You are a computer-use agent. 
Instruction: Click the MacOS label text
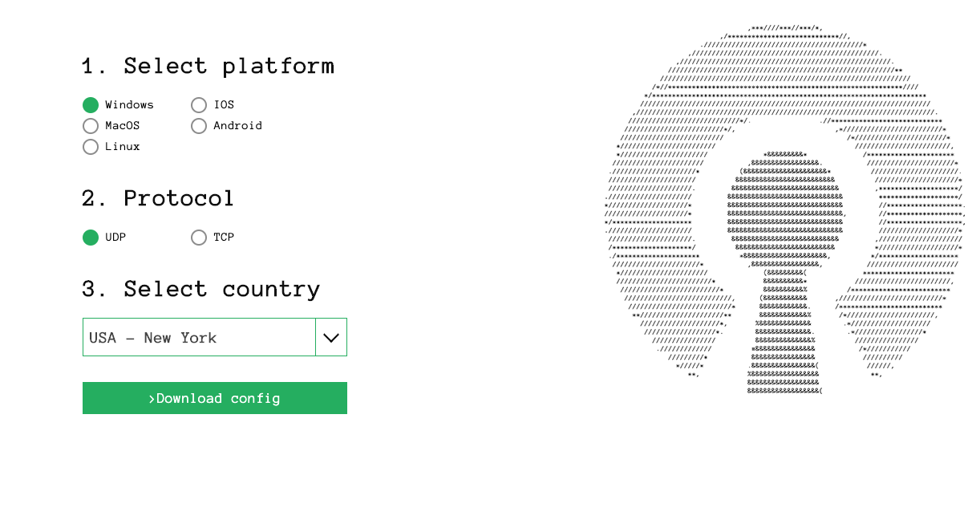tap(123, 126)
